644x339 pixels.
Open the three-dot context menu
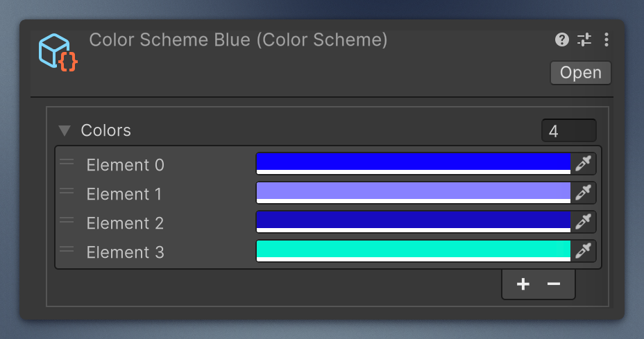(607, 40)
